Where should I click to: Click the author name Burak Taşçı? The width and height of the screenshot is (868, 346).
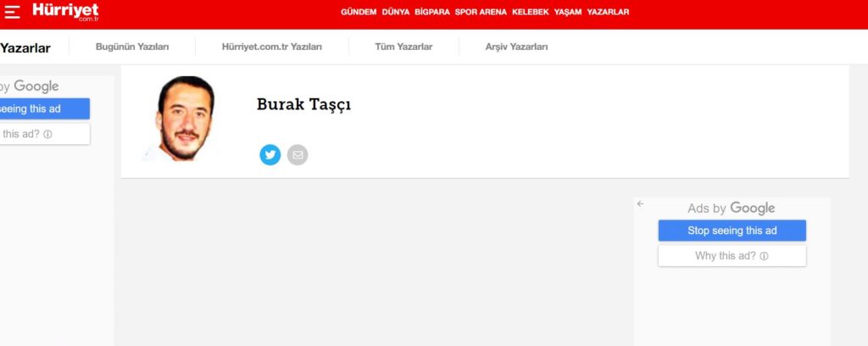(303, 105)
